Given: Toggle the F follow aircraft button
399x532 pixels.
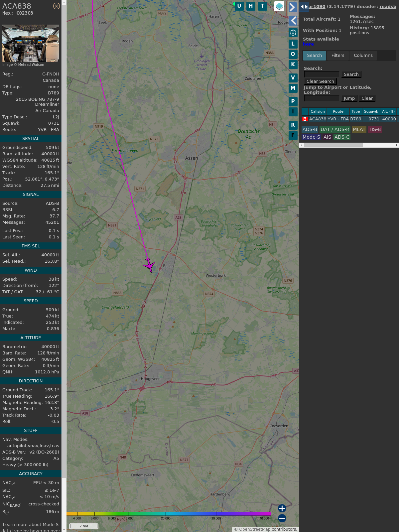Looking at the screenshot, I should point(293,135).
